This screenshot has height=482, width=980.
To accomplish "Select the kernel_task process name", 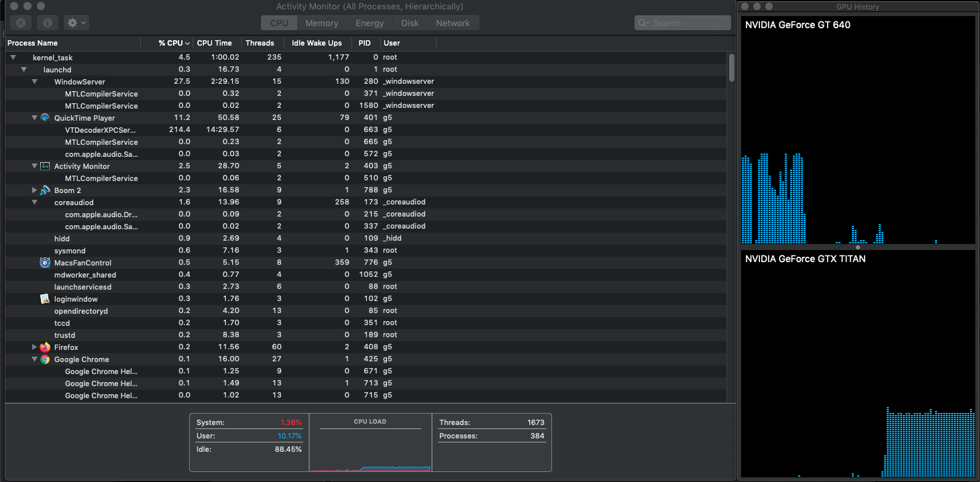I will 52,58.
